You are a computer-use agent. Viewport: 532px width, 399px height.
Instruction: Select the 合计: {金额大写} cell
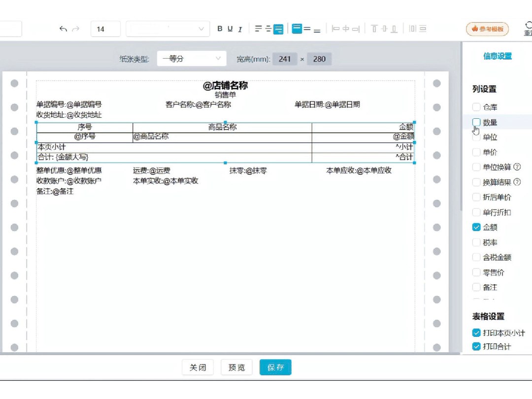coord(174,158)
